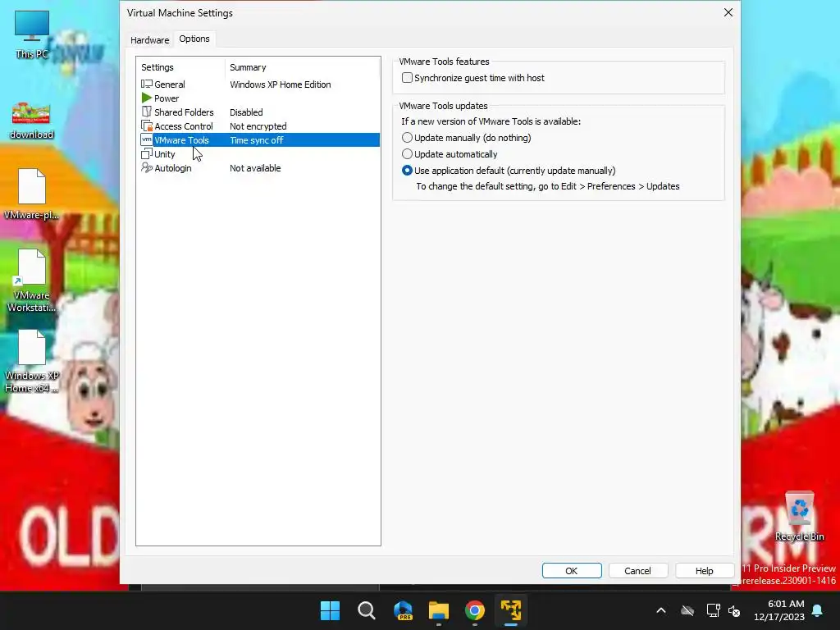Click the Help button
The image size is (840, 630).
click(704, 571)
